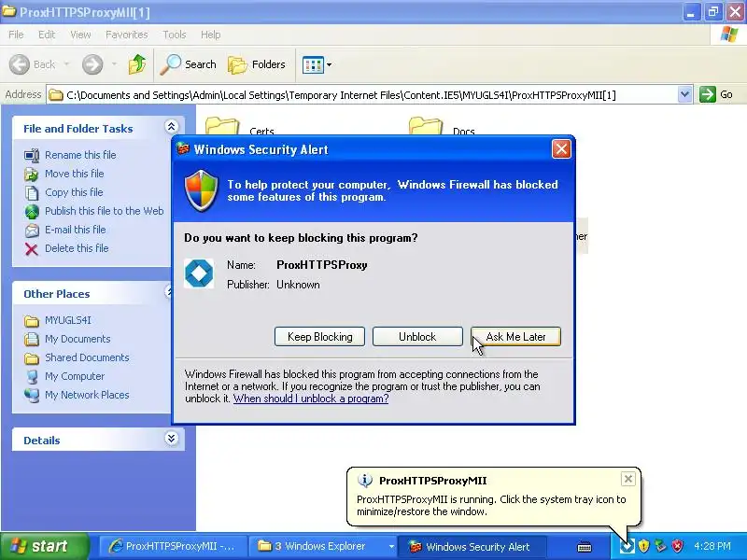747x560 pixels.
Task: Open the File menu
Action: (x=16, y=35)
